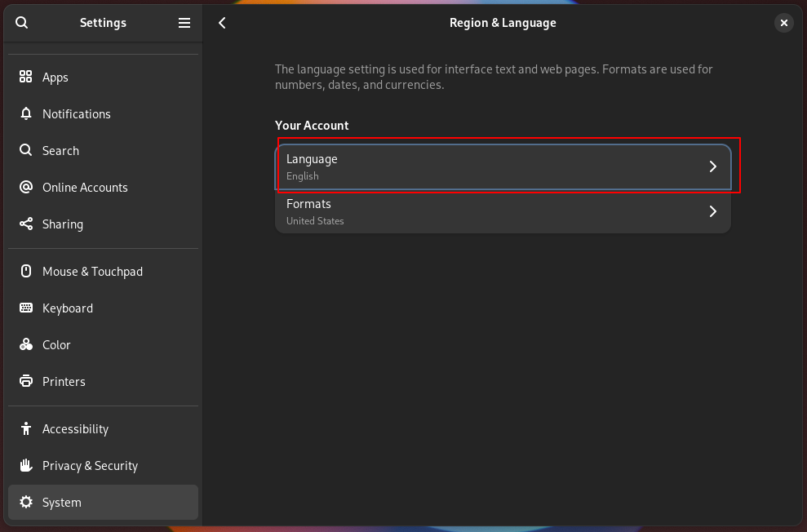Image resolution: width=807 pixels, height=532 pixels.
Task: Expand the chevron on the Language row
Action: [x=712, y=166]
